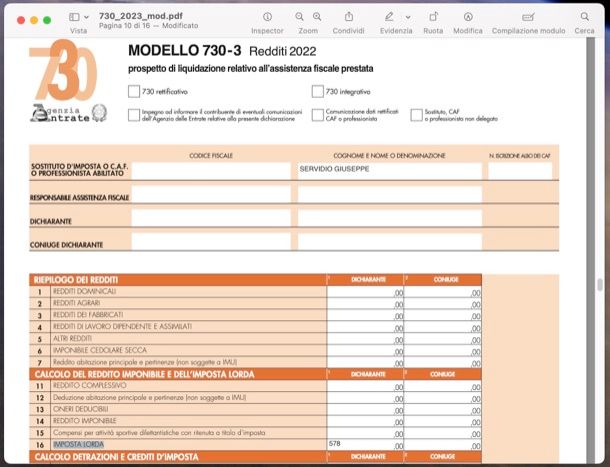Screen dimensions: 610x467
Task: Check the 730 rettificativo box
Action: [x=134, y=91]
